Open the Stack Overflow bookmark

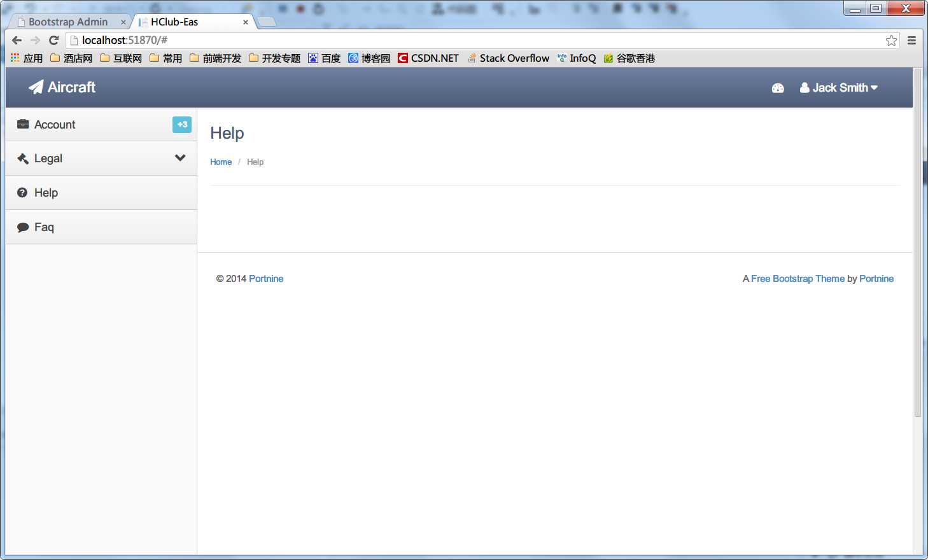508,58
